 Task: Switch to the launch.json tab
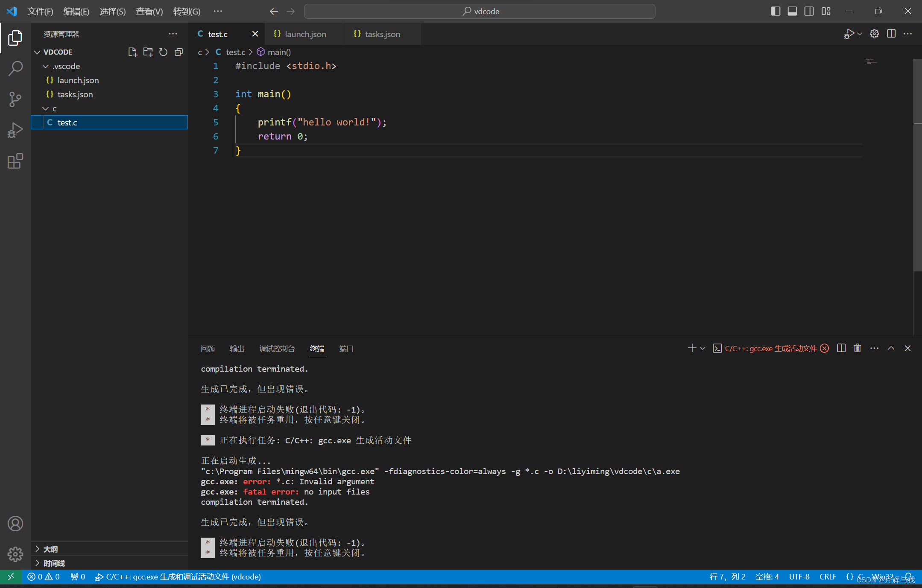(305, 34)
